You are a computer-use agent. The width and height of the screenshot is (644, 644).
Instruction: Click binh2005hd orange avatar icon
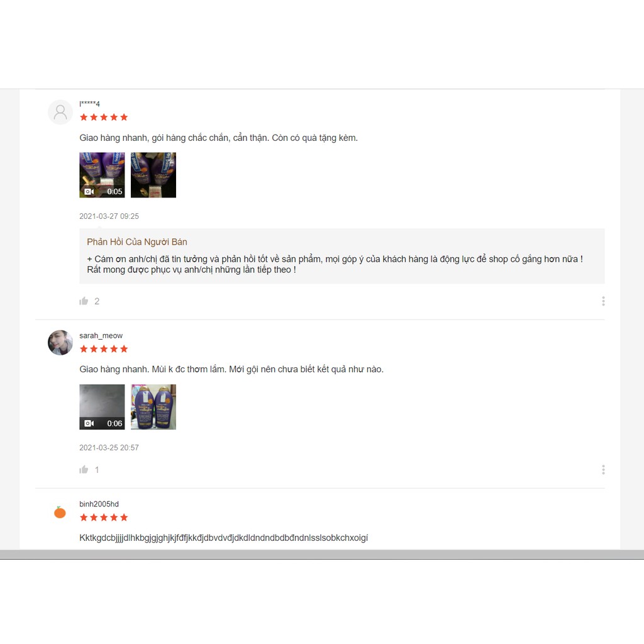click(60, 512)
